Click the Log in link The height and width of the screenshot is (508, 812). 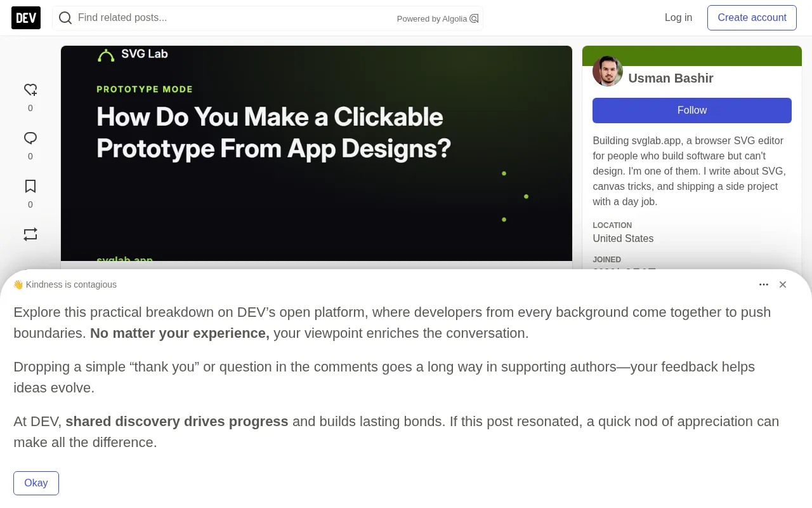[678, 18]
